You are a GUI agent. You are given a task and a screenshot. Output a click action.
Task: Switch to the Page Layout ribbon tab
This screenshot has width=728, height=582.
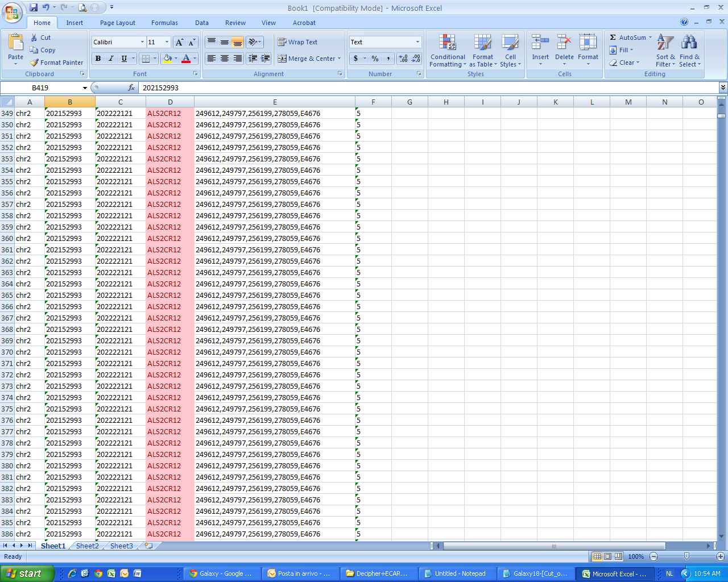pos(117,23)
